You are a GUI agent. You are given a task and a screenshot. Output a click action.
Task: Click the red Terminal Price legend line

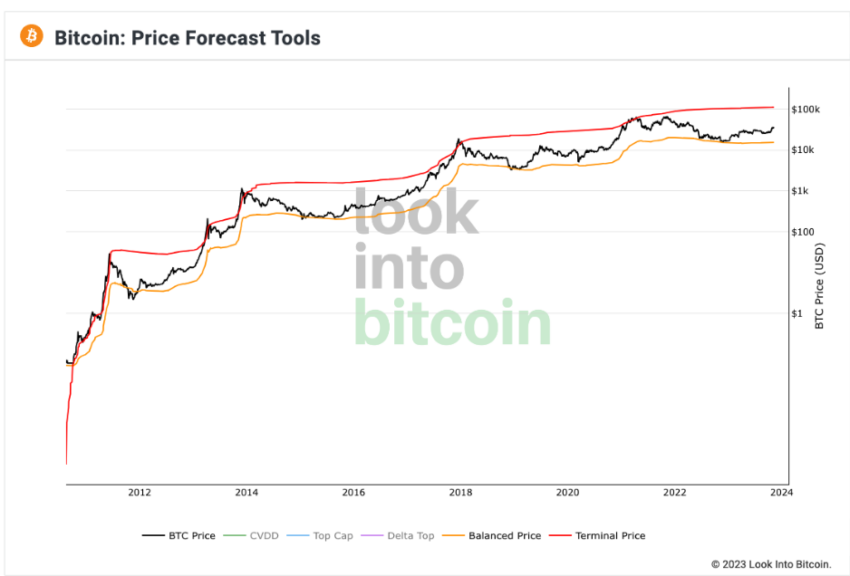click(560, 535)
